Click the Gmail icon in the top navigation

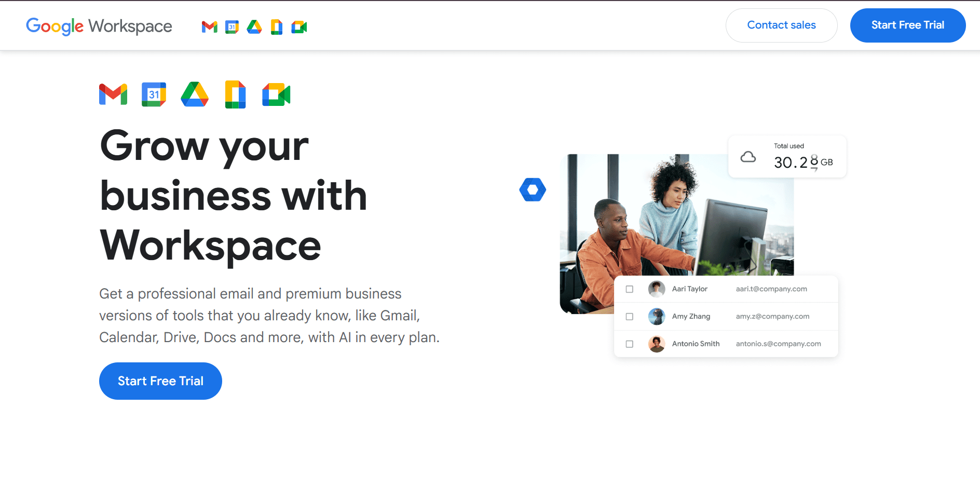(x=210, y=27)
